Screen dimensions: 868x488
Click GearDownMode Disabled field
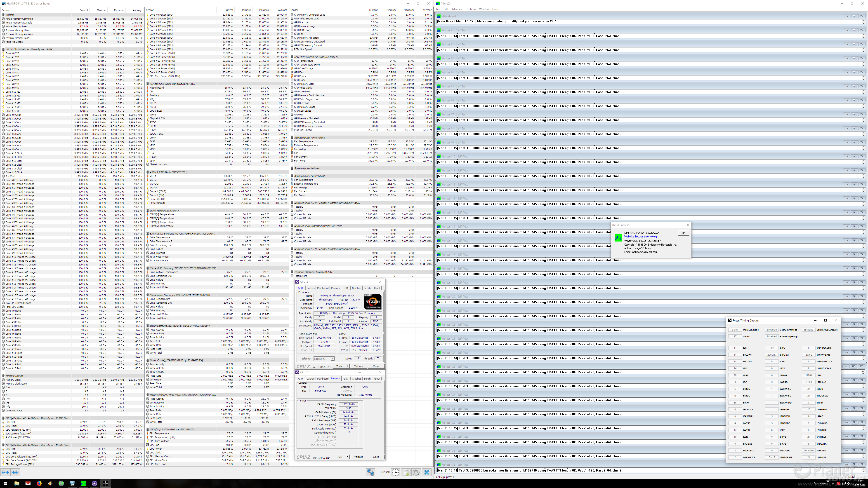pyautogui.click(x=772, y=330)
